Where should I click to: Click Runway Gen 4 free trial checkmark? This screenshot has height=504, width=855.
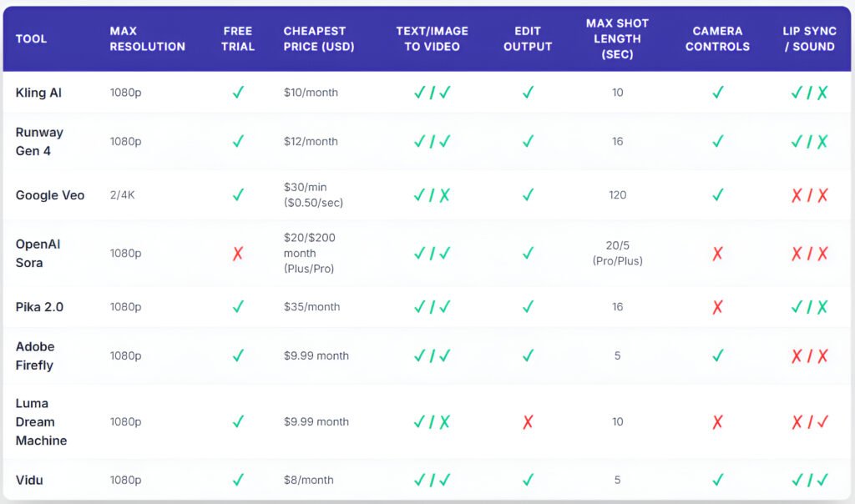(238, 142)
